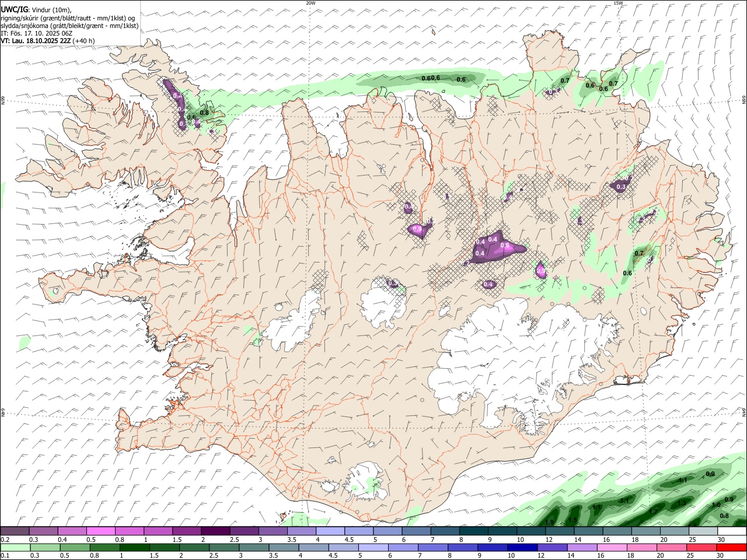Click the hot pink 20 swatch in lower legend row
747x560 pixels.
click(x=672, y=547)
